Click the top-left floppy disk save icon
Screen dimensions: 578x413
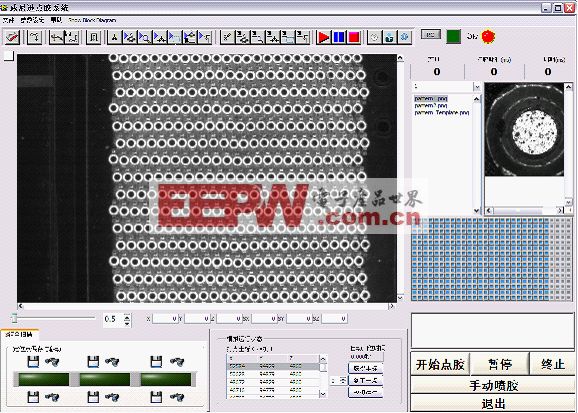click(x=34, y=362)
